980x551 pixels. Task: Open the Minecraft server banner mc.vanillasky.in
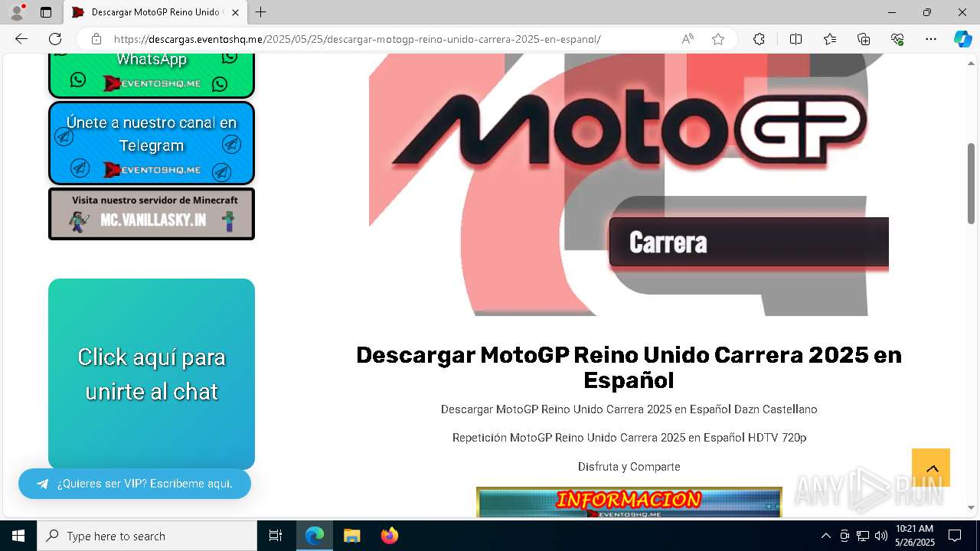152,214
